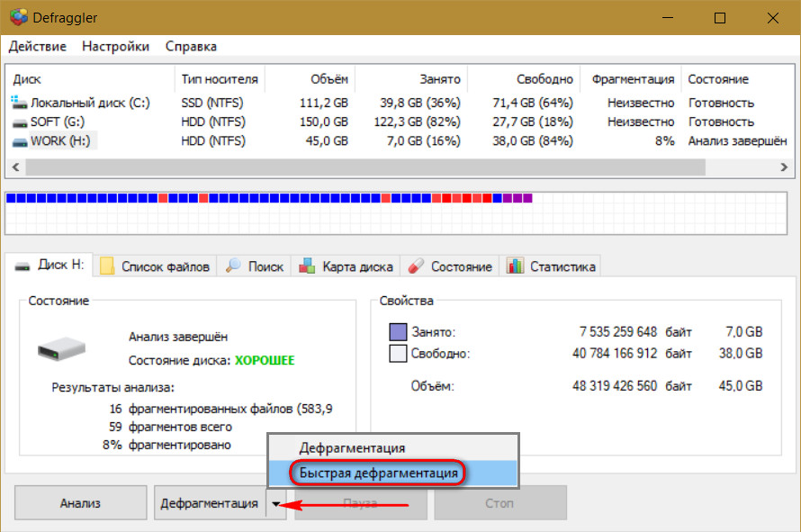Viewport: 801px width, 532px height.
Task: Click the 59 фрагментов всего result line
Action: pos(170,427)
